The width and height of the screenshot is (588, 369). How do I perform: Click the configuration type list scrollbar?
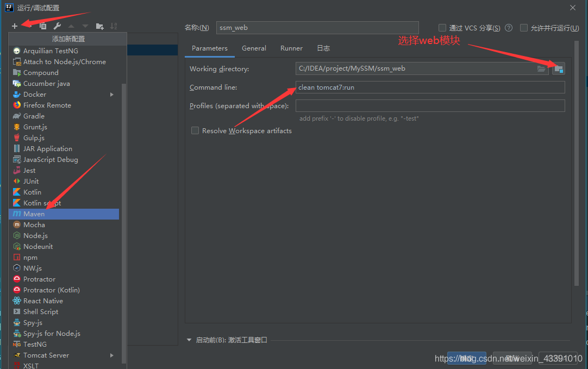tap(124, 223)
